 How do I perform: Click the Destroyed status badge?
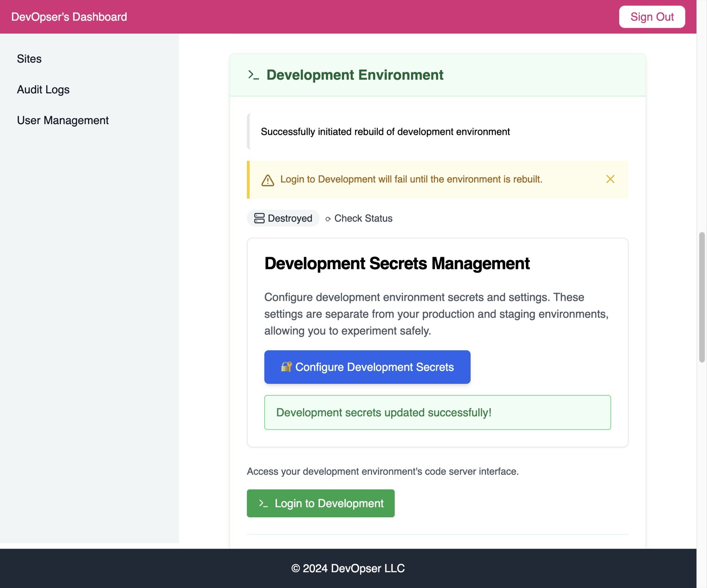click(283, 218)
